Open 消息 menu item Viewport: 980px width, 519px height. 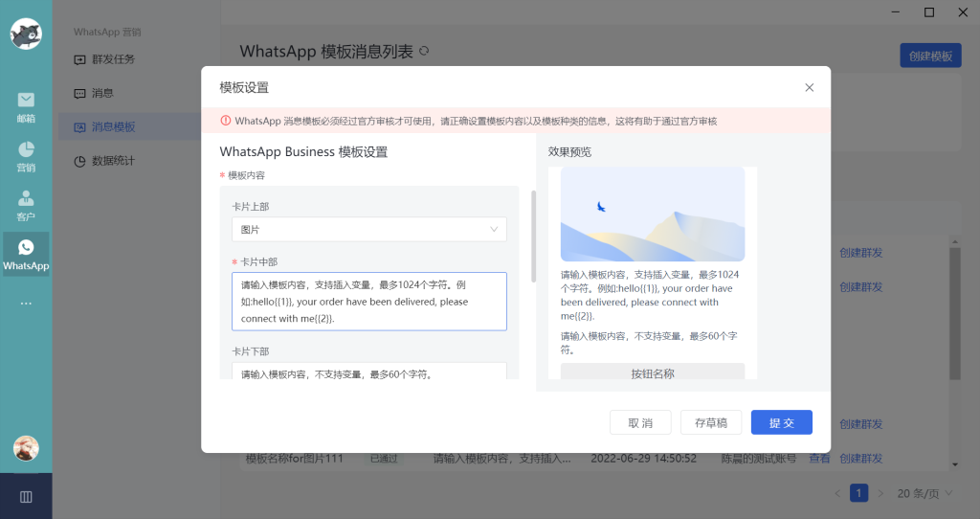point(102,93)
